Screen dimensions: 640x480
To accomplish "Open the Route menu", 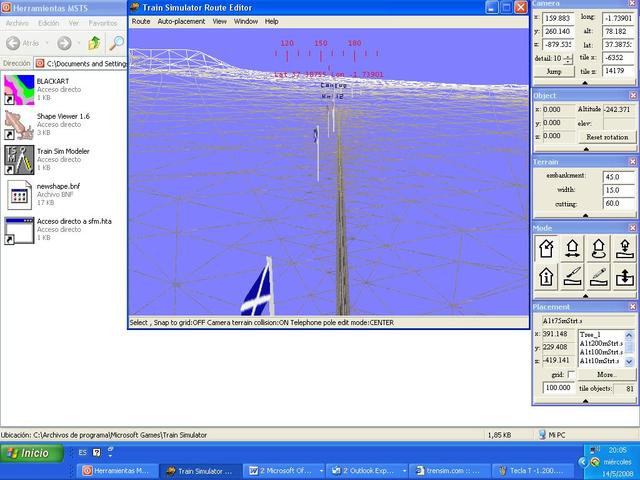I will tap(141, 21).
